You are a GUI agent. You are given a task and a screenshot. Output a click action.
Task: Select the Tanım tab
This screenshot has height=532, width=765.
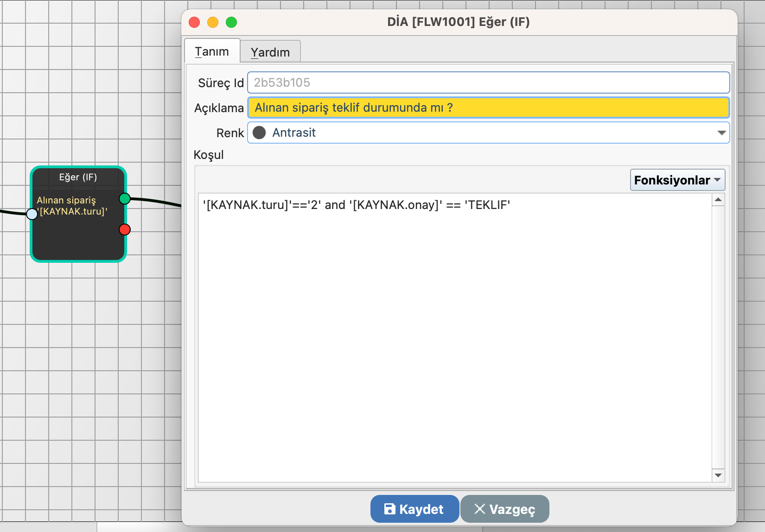[x=212, y=51]
